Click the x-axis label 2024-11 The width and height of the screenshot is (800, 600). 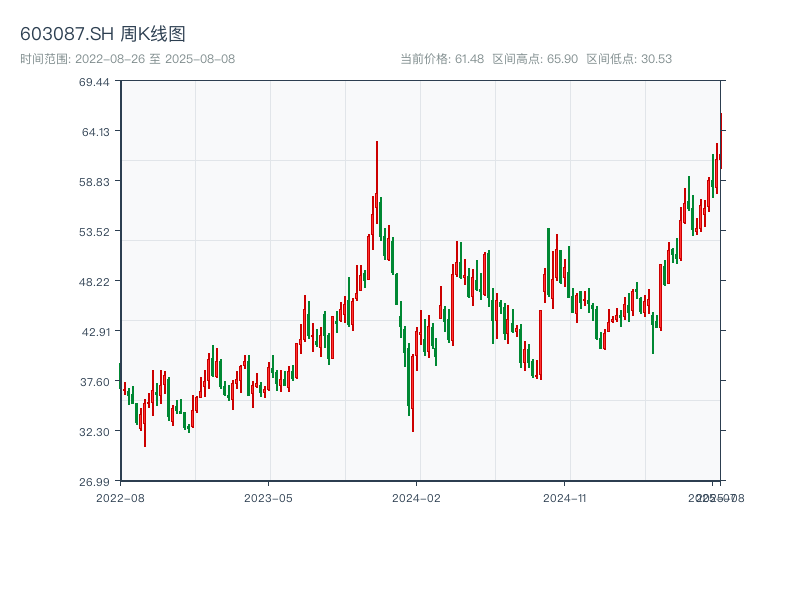coord(564,498)
